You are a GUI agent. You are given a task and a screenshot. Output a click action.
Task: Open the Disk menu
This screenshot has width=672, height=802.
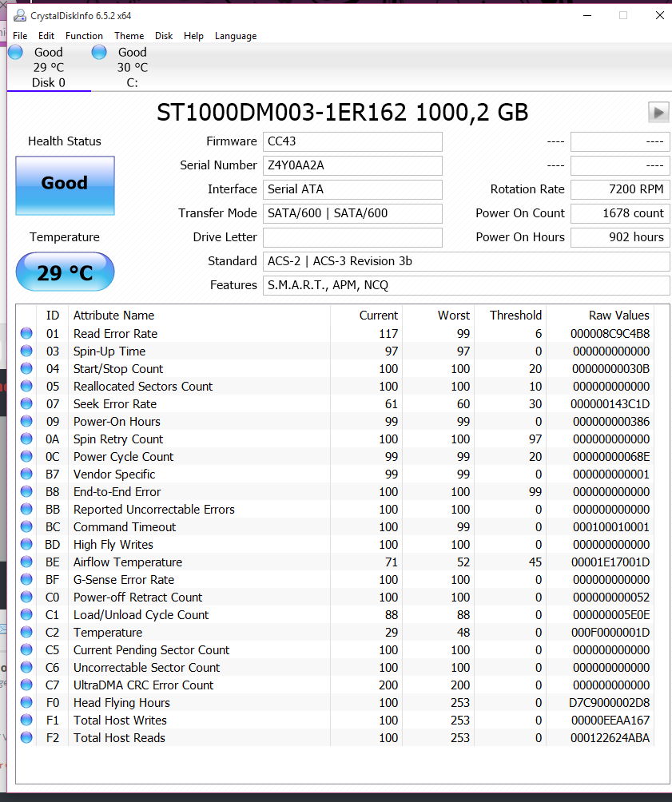164,36
